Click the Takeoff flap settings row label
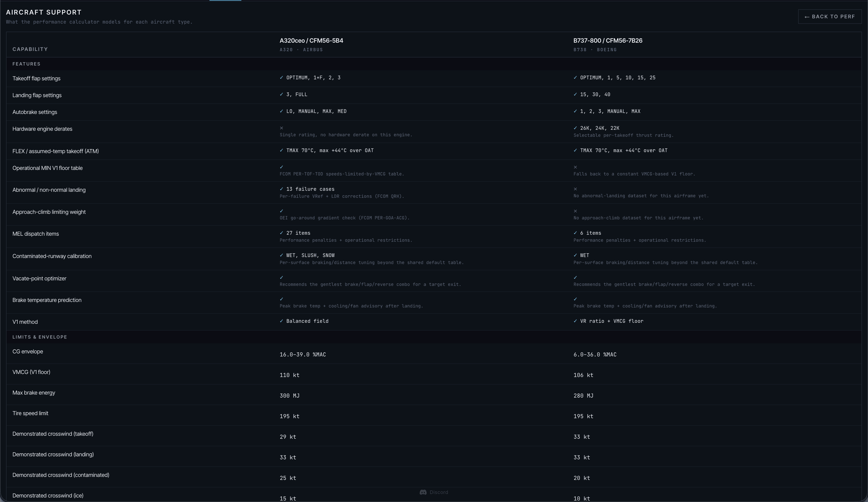Image resolution: width=868 pixels, height=502 pixels. (x=36, y=79)
